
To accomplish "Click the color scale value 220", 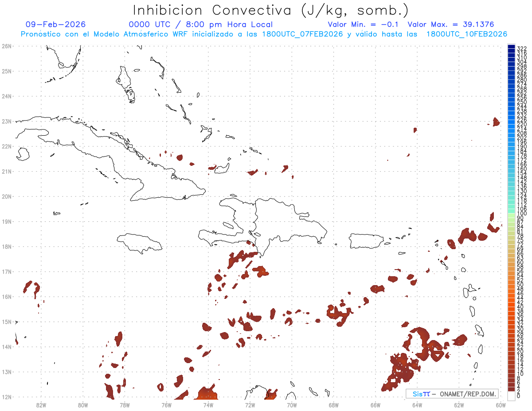I will (522, 125).
